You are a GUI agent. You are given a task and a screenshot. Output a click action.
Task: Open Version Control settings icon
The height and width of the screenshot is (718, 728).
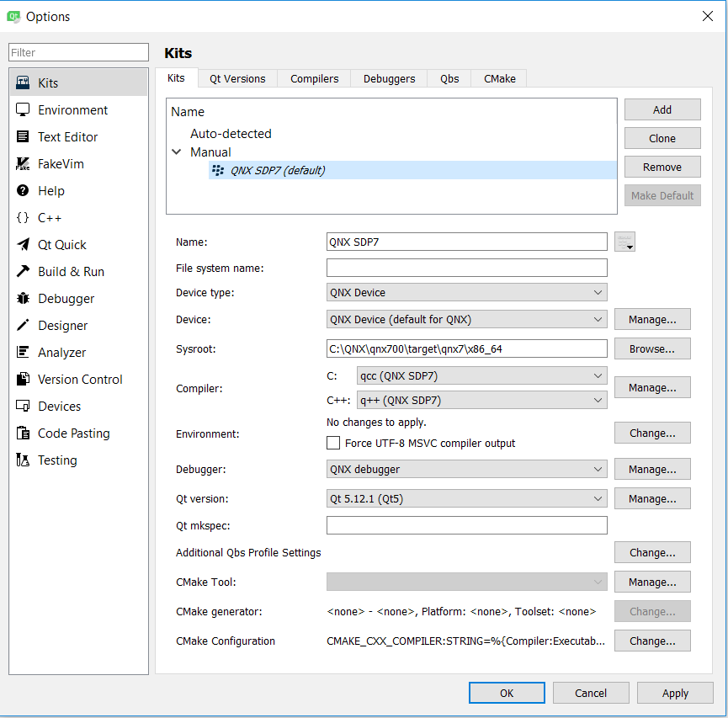pos(23,379)
